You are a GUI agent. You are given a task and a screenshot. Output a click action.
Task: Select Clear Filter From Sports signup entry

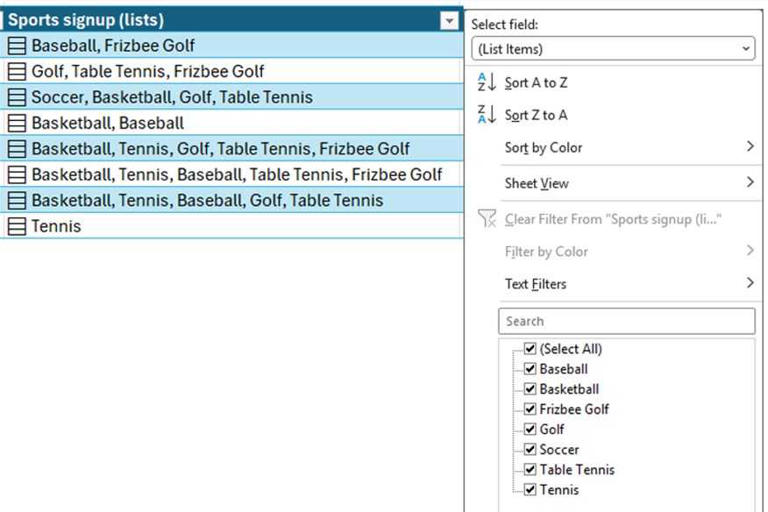613,219
